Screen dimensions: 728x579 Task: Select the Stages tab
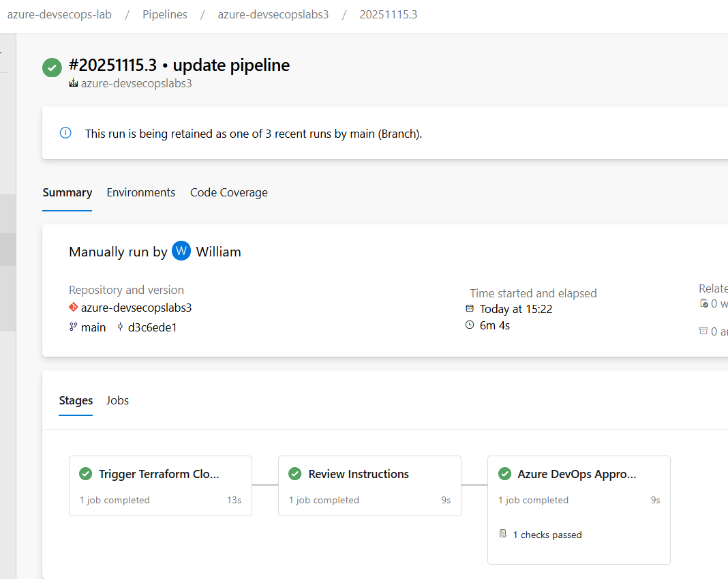[x=76, y=400]
